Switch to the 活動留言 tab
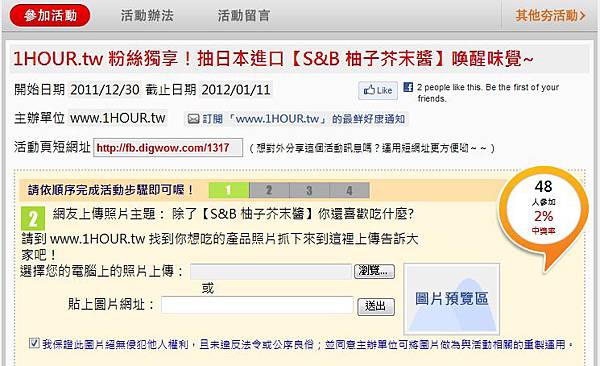 click(244, 16)
